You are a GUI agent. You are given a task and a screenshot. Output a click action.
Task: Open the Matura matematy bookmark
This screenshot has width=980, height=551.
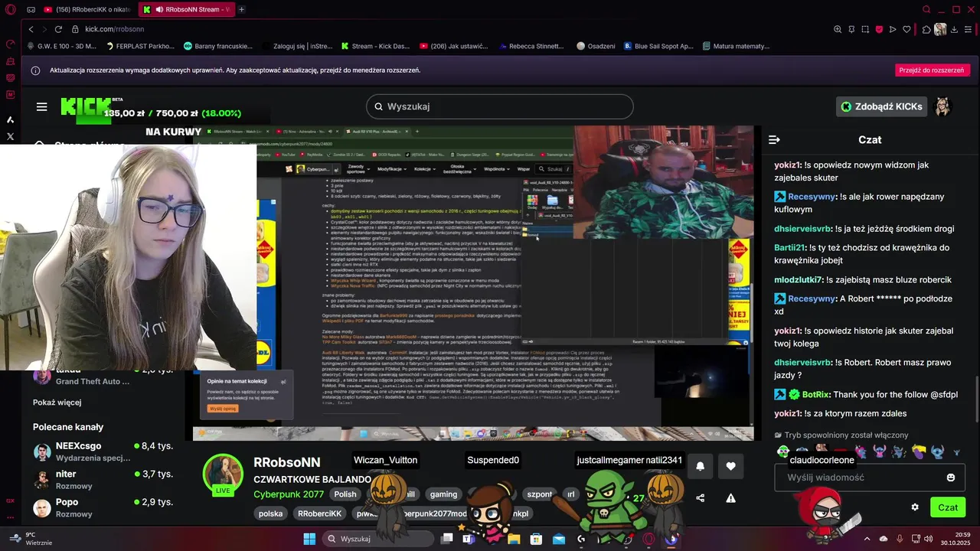[x=735, y=46]
